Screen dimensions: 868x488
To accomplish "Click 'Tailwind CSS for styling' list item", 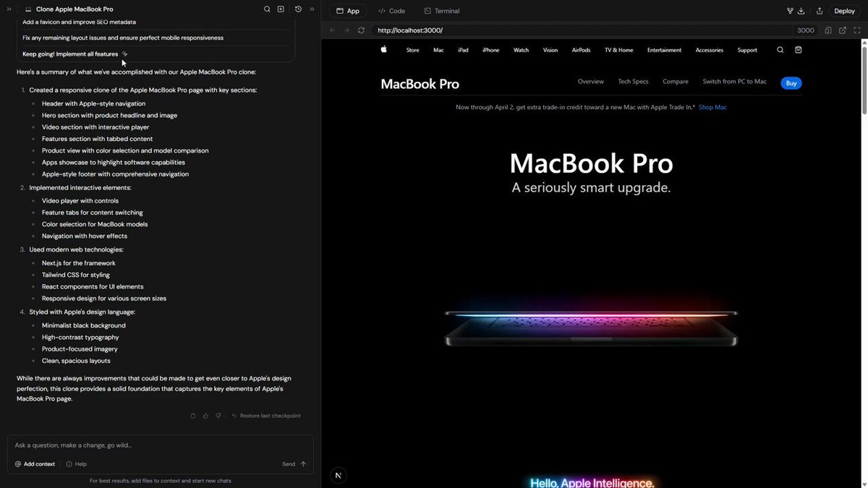I will tap(76, 275).
